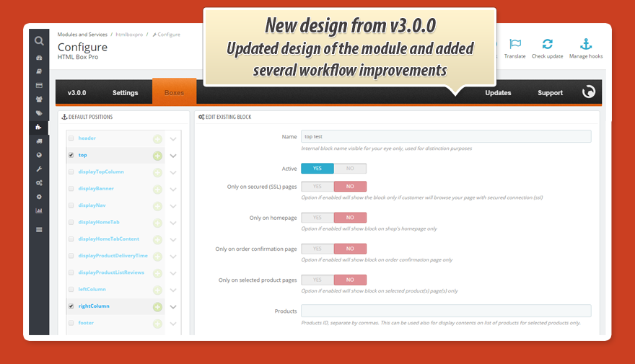The image size is (635, 364).
Task: Click the green plus next to top
Action: click(x=157, y=156)
